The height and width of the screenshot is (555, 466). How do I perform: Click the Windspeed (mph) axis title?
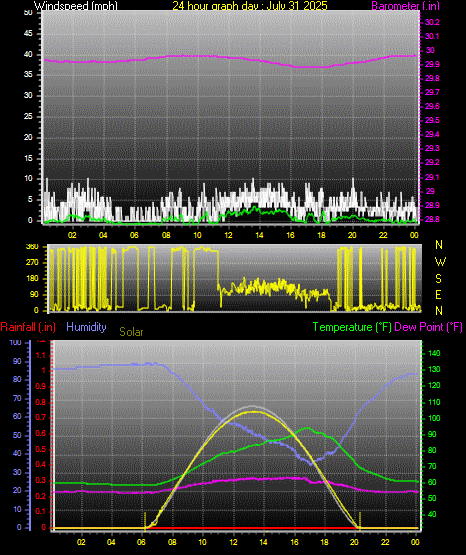point(76,5)
